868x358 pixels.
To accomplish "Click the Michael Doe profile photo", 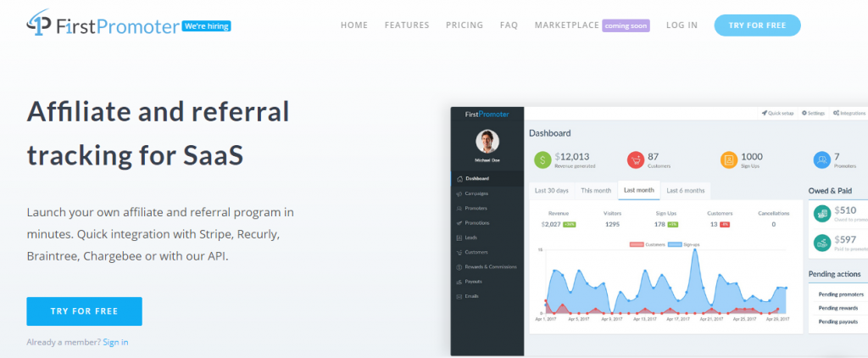I will (487, 142).
